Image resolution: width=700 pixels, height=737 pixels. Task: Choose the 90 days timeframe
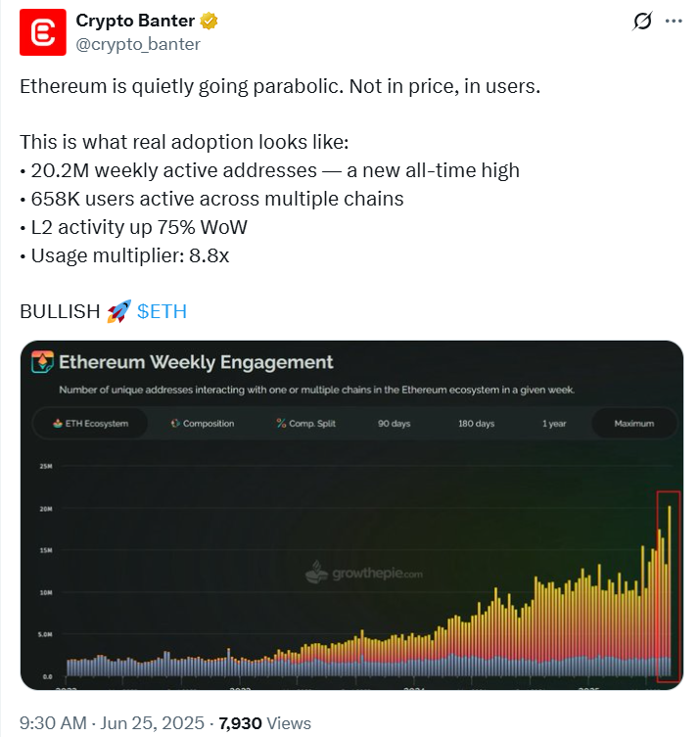point(396,424)
